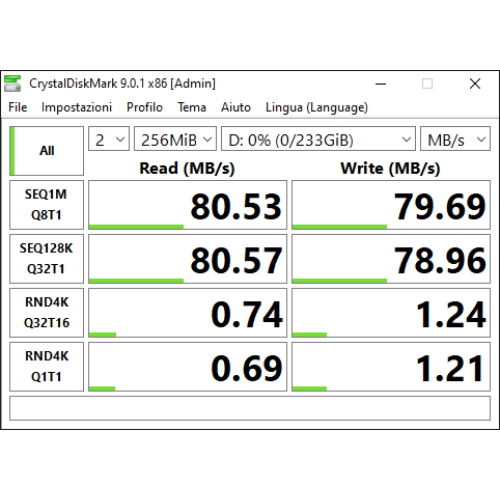Start all benchmarks with the All button
This screenshot has width=500, height=500.
[x=46, y=151]
